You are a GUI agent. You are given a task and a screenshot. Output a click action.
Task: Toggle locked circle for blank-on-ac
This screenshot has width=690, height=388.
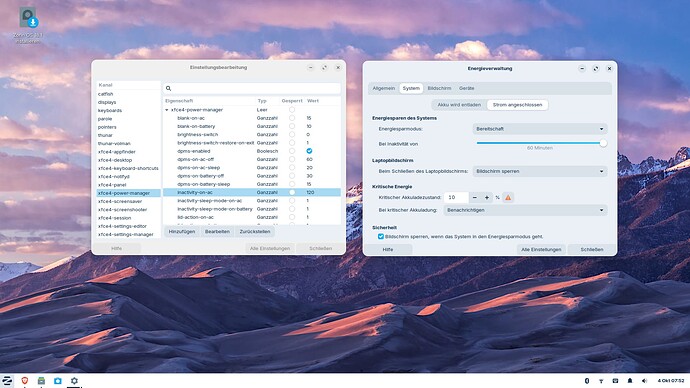(292, 118)
